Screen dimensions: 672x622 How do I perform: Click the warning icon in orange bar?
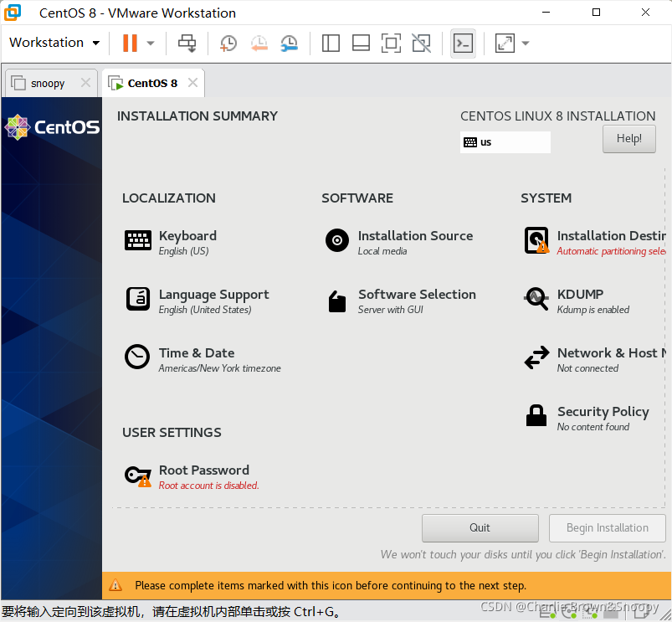click(x=115, y=584)
